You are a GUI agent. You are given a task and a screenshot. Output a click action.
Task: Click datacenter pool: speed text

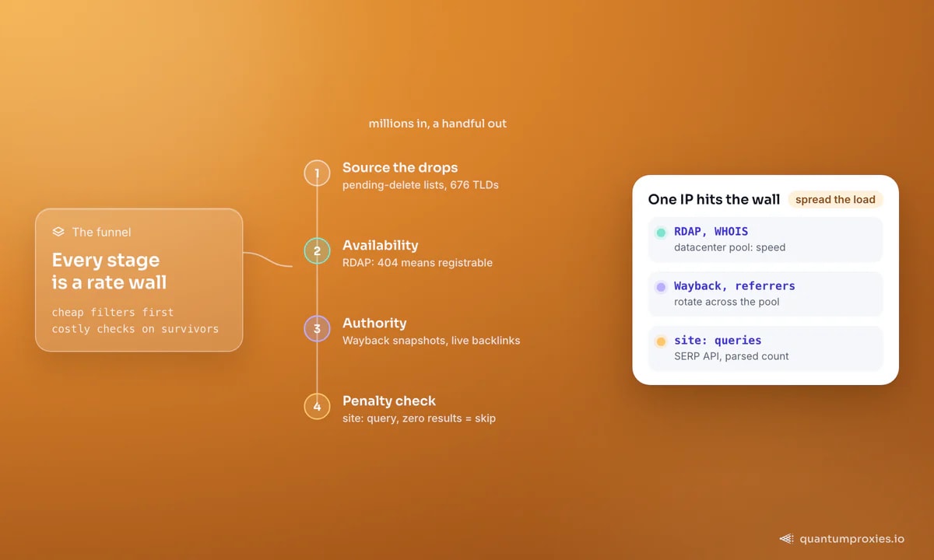point(729,247)
